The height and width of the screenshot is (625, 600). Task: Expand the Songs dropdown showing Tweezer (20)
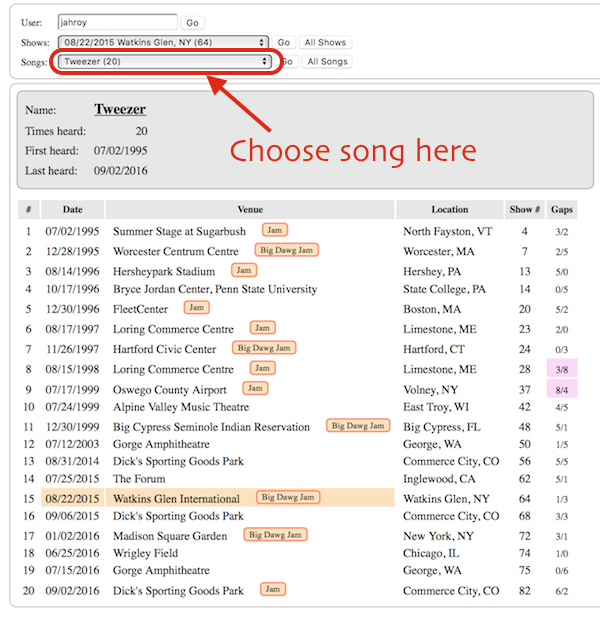pos(165,61)
